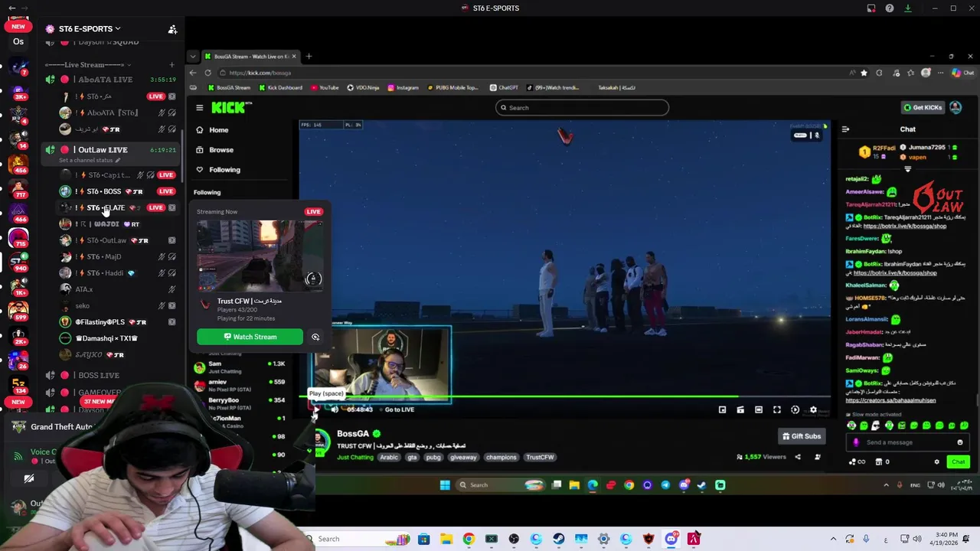Screen dimensions: 980x551
Task: Send chat with green Chat button
Action: point(958,461)
